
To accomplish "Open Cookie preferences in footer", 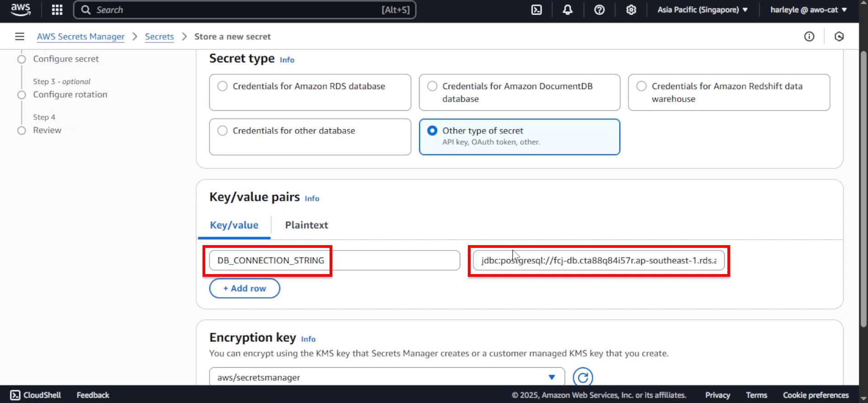I will [x=816, y=395].
